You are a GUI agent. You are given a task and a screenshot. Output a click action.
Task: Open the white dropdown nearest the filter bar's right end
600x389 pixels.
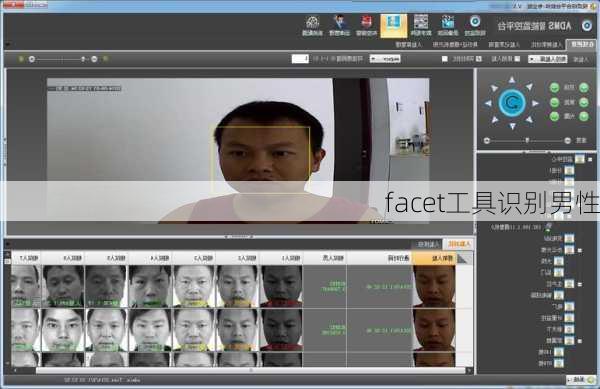click(547, 59)
